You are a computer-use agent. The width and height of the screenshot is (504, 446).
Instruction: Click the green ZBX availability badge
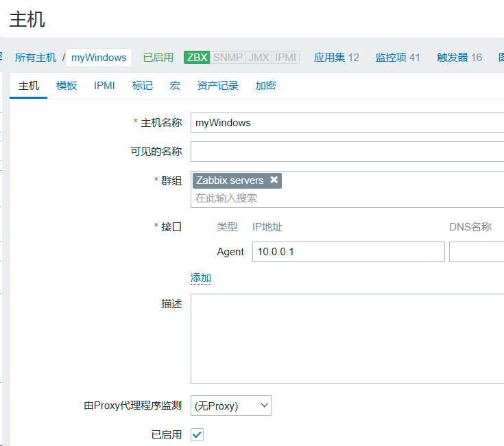click(197, 58)
